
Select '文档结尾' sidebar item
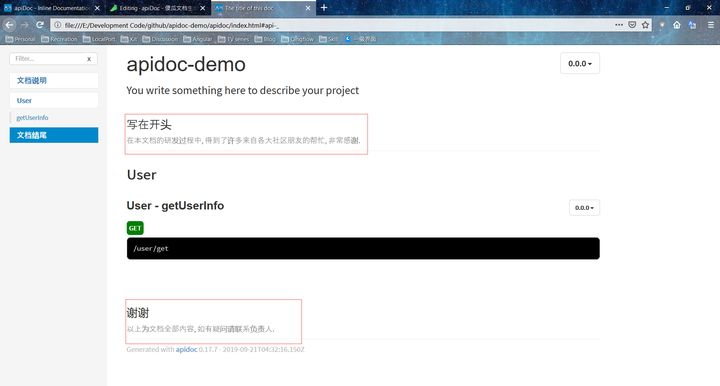pos(54,135)
